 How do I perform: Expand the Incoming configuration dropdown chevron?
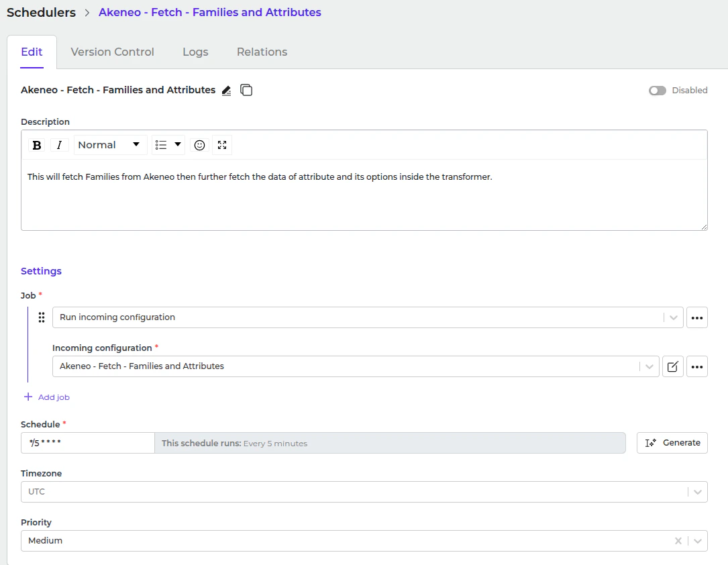(x=649, y=367)
